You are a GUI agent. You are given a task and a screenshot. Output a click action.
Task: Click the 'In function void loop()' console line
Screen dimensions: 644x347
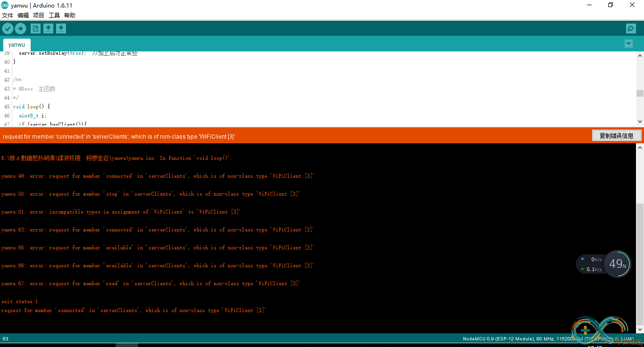pos(117,158)
